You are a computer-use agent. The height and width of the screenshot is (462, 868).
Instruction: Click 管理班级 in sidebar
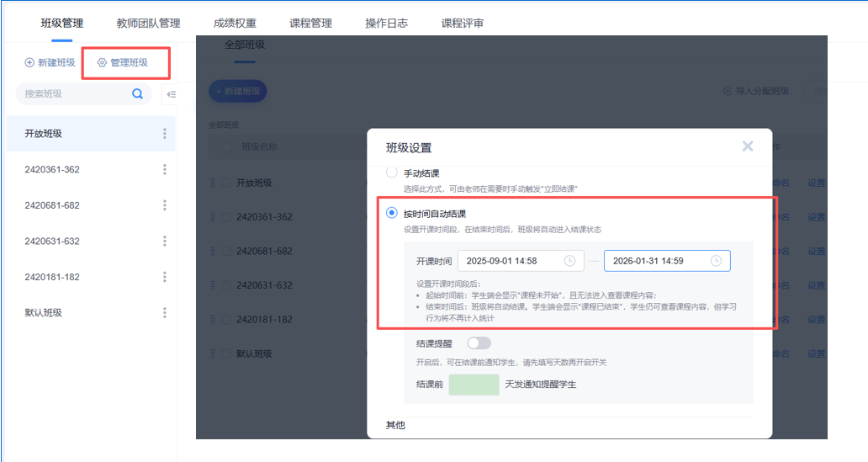tap(123, 62)
